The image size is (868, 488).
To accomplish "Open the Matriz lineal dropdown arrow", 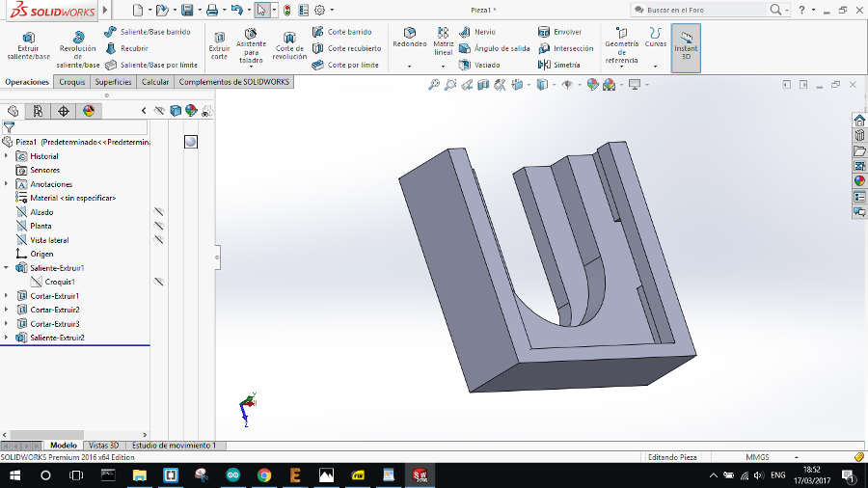I will 443,67.
